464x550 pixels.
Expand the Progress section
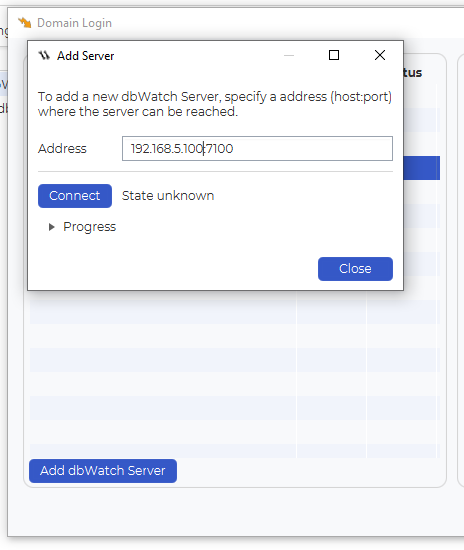pyautogui.click(x=52, y=227)
